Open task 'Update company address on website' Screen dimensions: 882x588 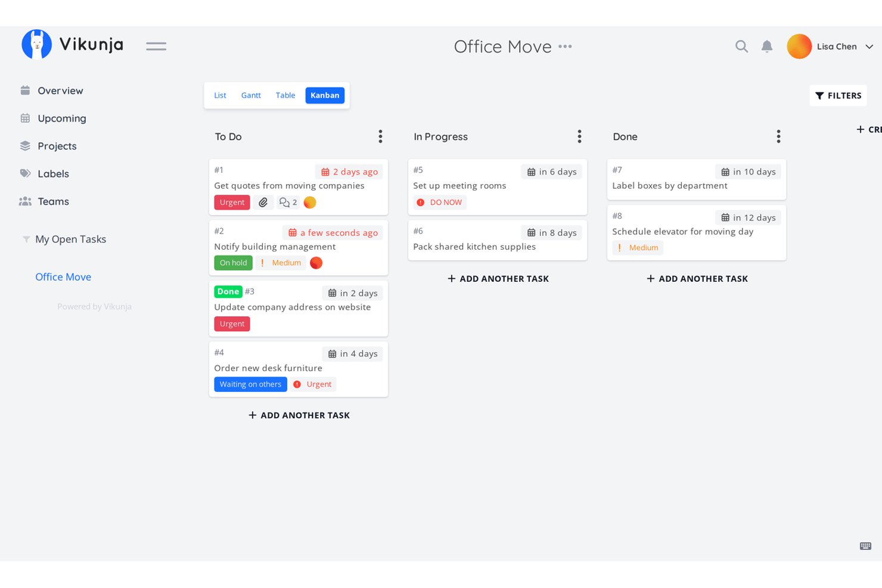292,307
